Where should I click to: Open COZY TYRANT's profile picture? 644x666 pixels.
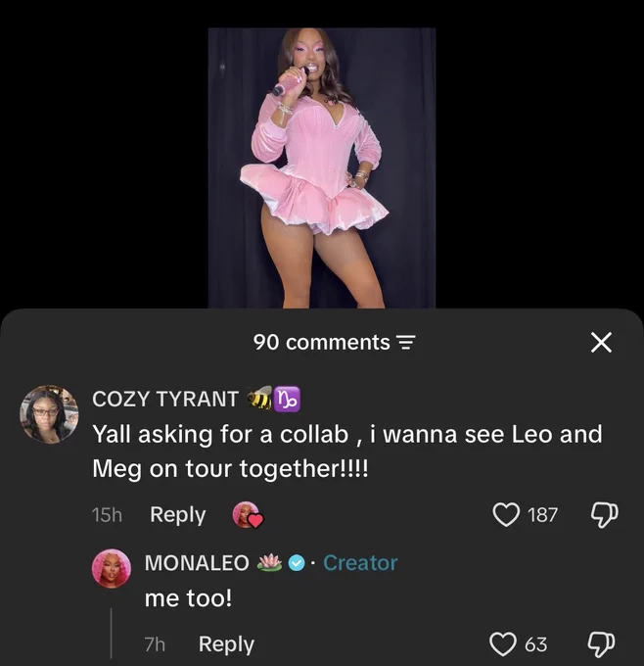pos(49,414)
